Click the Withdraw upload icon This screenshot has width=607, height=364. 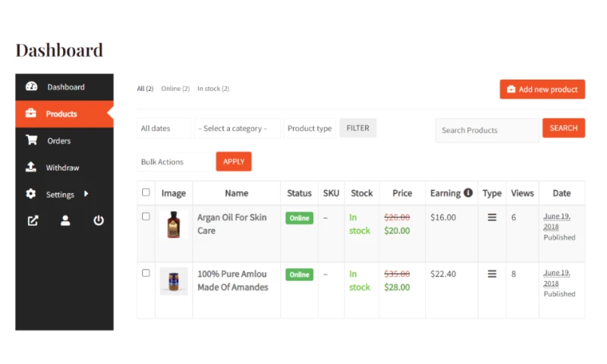[30, 167]
